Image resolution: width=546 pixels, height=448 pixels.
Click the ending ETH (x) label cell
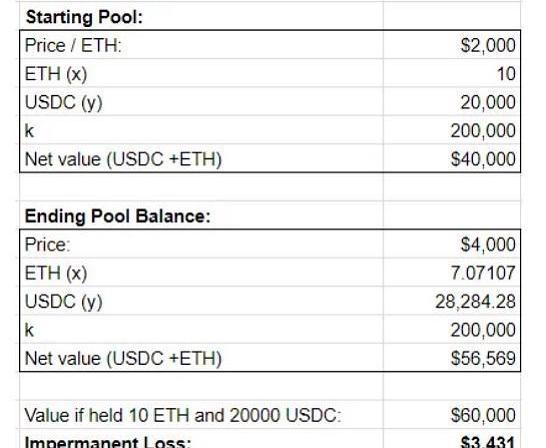[201, 273]
